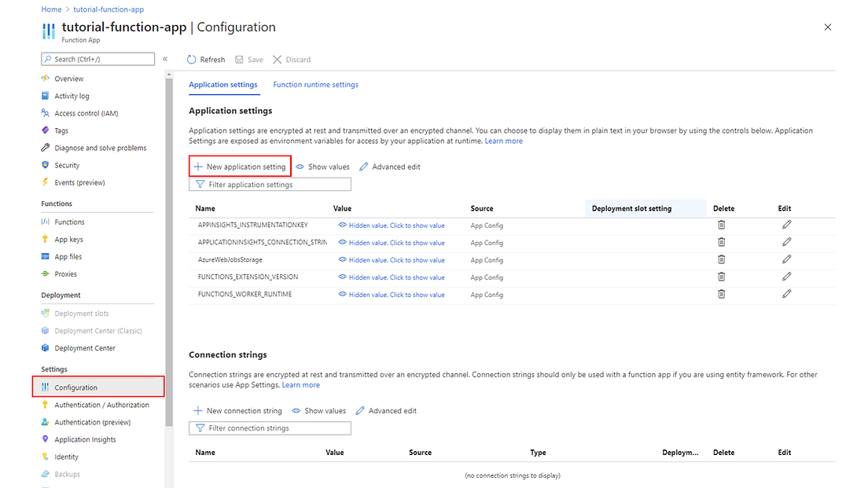Open Diagnose and solve problems

99,148
